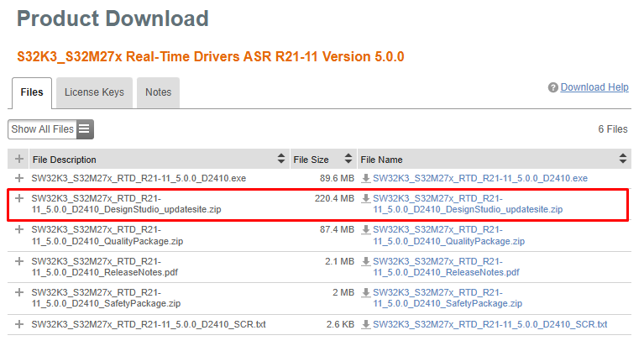Click the QualityPackage.zip description text
Image resolution: width=644 pixels, height=346 pixels.
(x=107, y=235)
